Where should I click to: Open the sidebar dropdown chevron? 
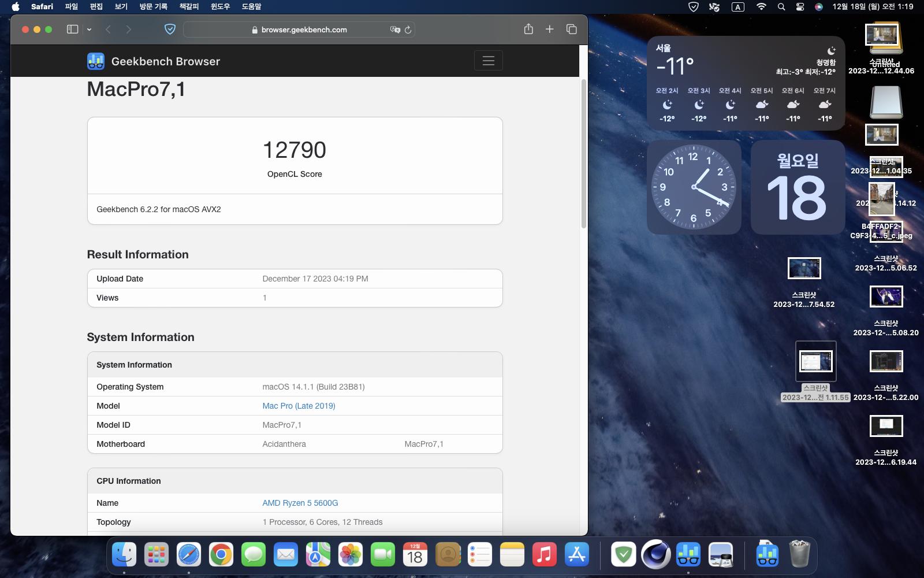point(89,29)
